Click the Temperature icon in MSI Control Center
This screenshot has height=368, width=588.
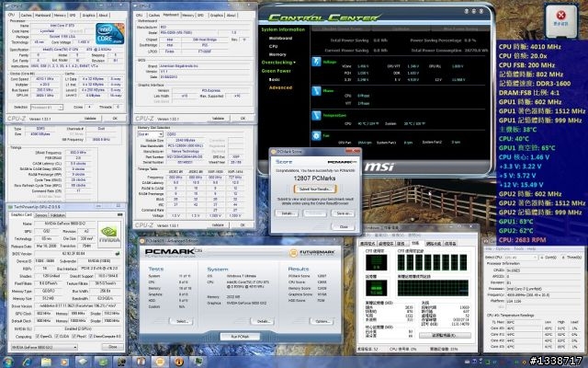[316, 115]
